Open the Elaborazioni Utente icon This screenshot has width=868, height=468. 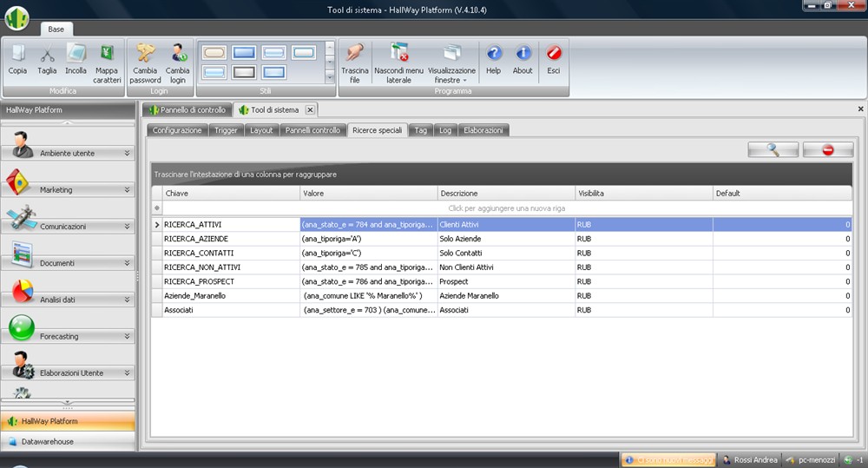23,365
